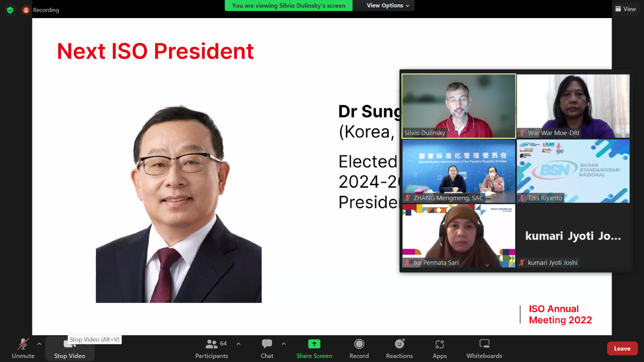Select War War Moe-DRI video tile
Screen dimensions: 644x362
pyautogui.click(x=573, y=106)
